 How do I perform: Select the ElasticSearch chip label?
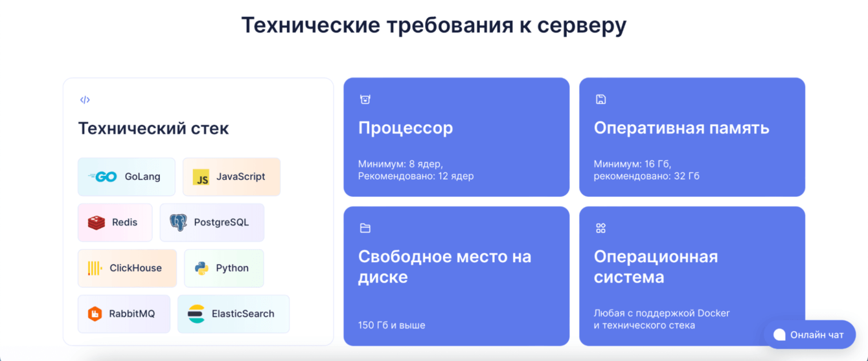pos(243,314)
